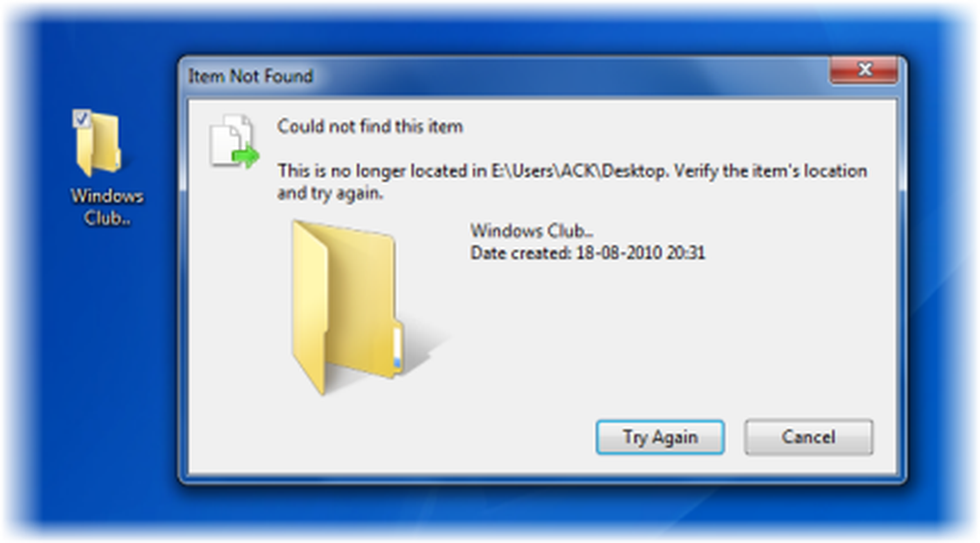The width and height of the screenshot is (980, 543).
Task: Click the Windows Club.. item name in dialog
Action: [x=532, y=230]
